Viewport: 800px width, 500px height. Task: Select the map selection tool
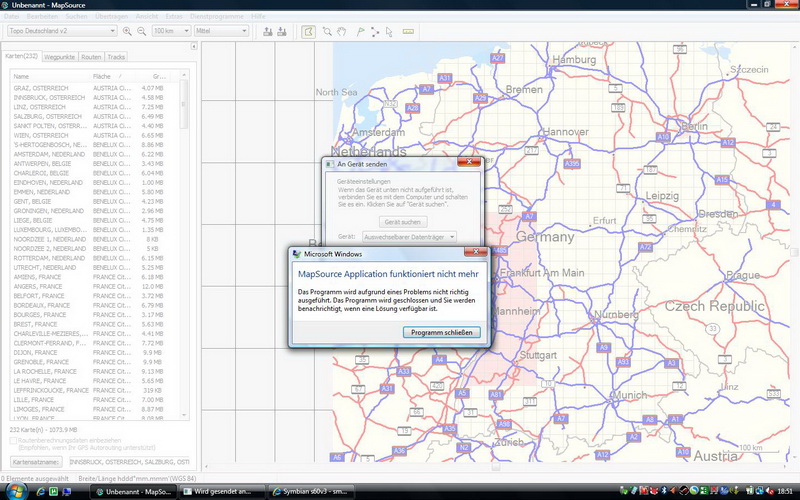coord(308,32)
